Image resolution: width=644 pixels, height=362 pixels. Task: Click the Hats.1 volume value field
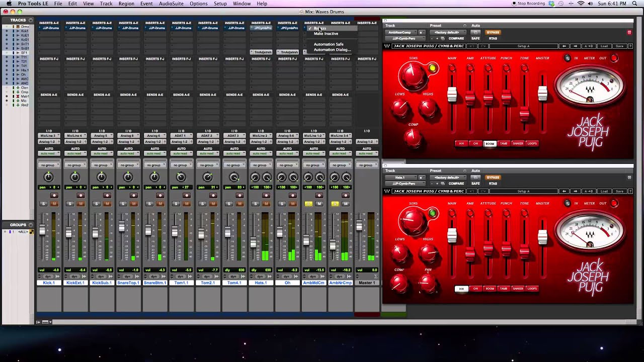click(x=261, y=270)
